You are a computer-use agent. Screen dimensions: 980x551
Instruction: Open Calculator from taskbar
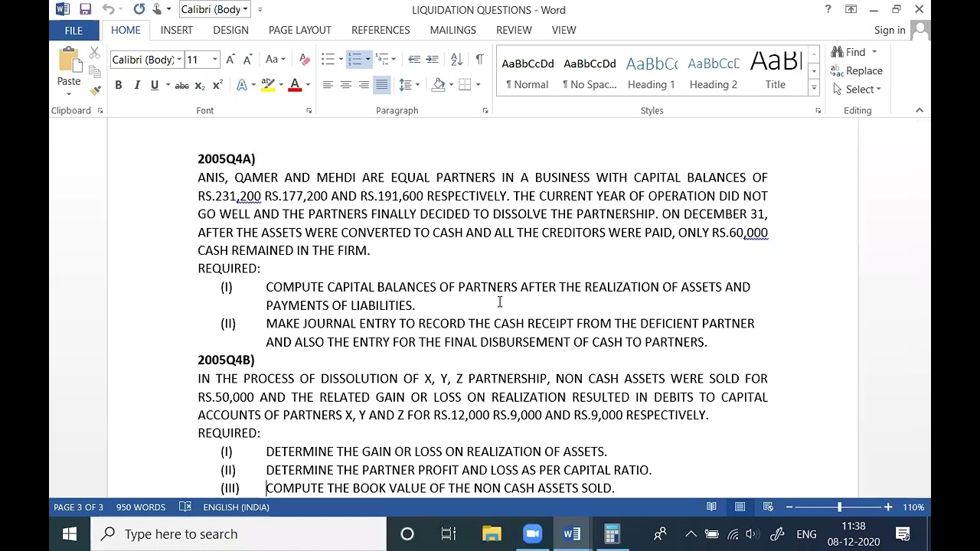(612, 534)
